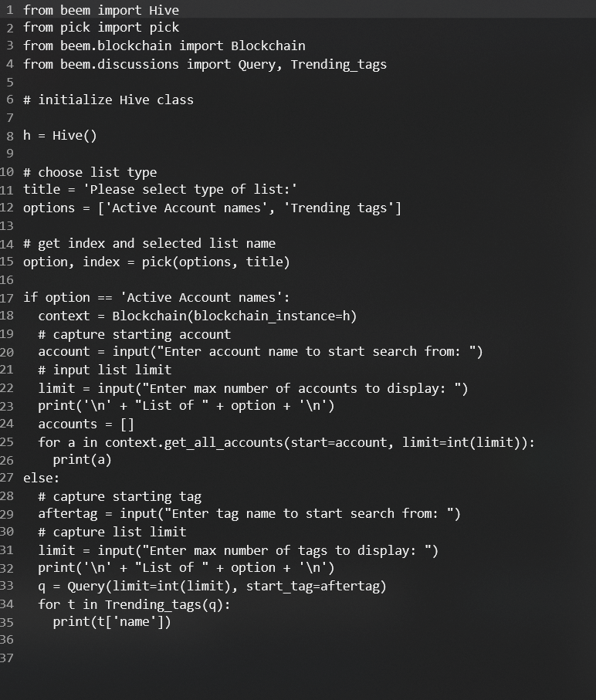Click the title string 'Please select type of list:'
596x700 pixels.
click(x=190, y=189)
